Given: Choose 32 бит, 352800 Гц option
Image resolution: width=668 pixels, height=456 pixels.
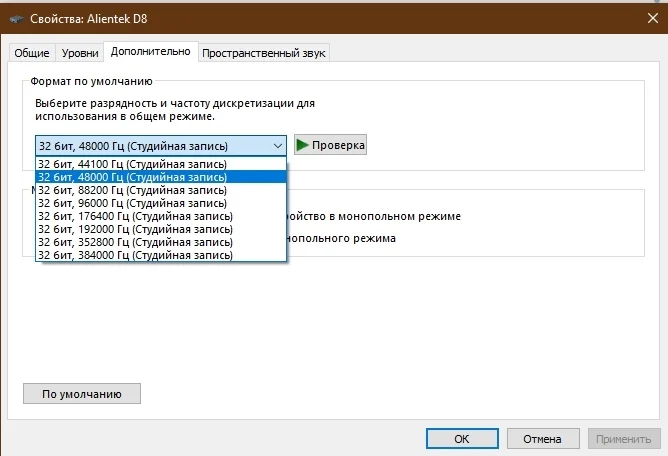Looking at the screenshot, I should pos(161,242).
